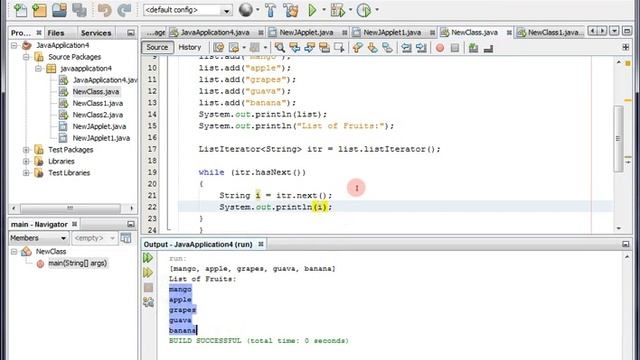640x360 pixels.
Task: Click the Last Edit editor icon
Action: pos(219,48)
